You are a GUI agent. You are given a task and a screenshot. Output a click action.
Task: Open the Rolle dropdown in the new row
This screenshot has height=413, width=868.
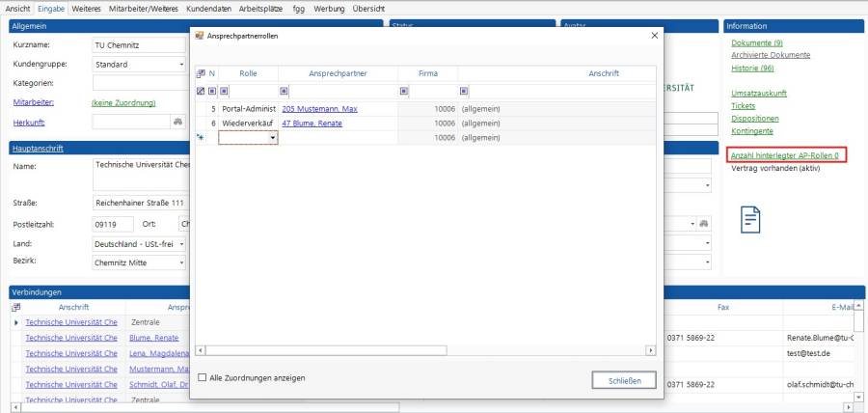coord(272,138)
